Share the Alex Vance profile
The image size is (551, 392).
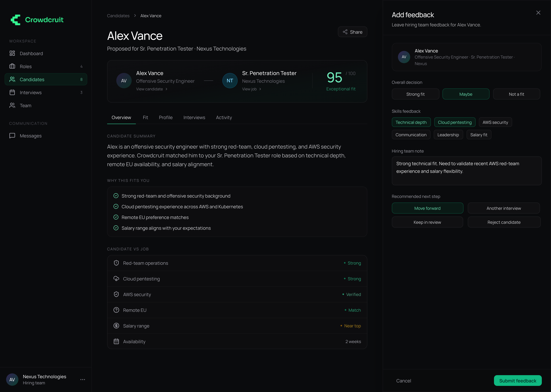[x=352, y=32]
